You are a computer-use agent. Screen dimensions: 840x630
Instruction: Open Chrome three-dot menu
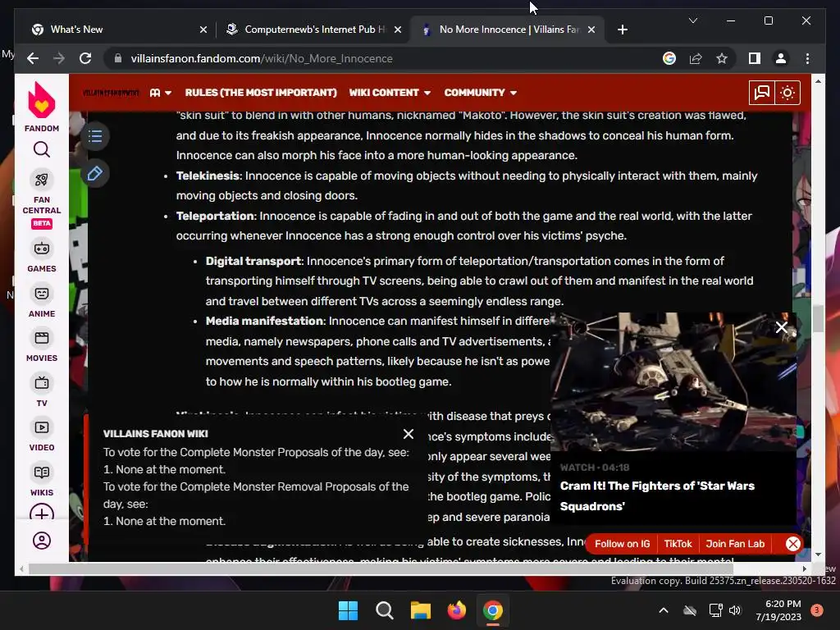(807, 58)
